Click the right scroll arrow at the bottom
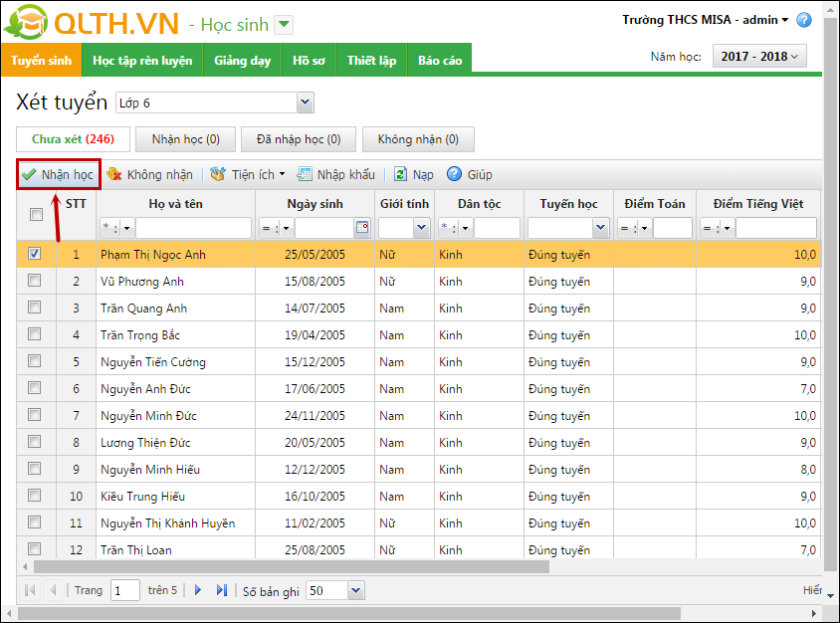The height and width of the screenshot is (623, 840). (814, 613)
